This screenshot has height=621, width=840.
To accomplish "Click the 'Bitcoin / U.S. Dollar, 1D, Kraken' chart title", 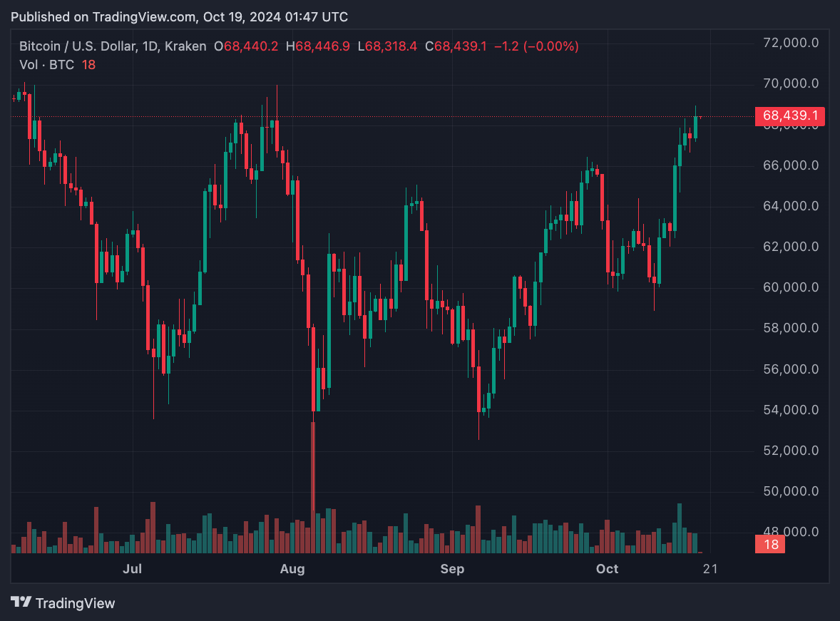I will coord(113,46).
